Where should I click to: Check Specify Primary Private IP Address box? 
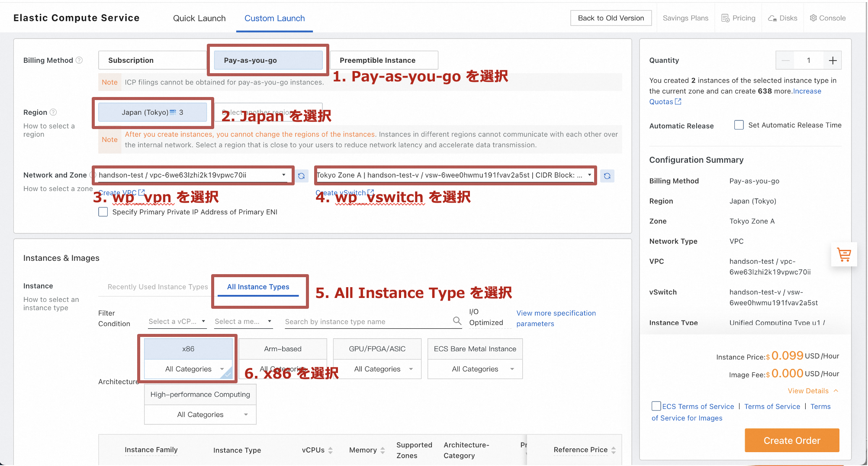(103, 212)
